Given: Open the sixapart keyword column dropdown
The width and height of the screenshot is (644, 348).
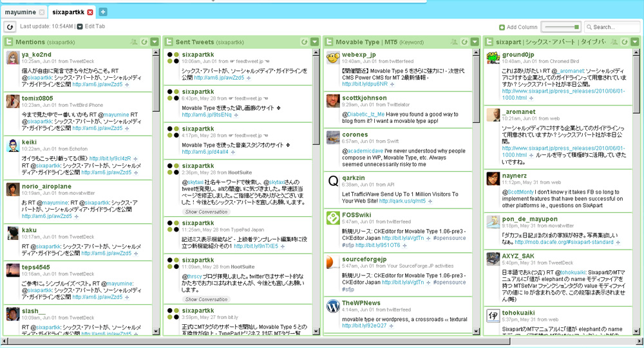Looking at the screenshot, I should tap(635, 42).
